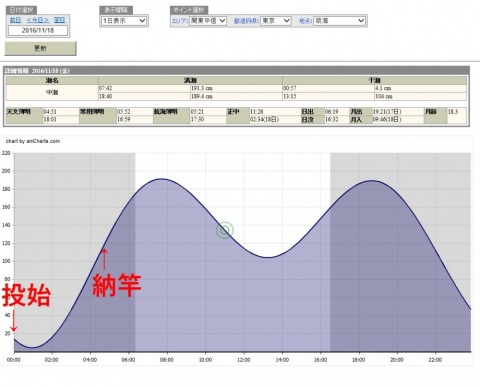Click the 納竿 red annotation text
The image size is (480, 387).
pos(117,285)
